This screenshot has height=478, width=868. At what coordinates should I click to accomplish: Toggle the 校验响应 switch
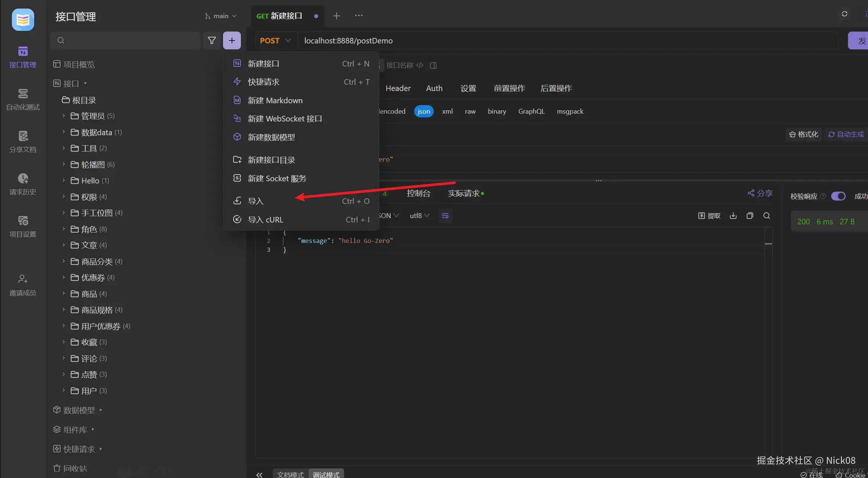[838, 196]
